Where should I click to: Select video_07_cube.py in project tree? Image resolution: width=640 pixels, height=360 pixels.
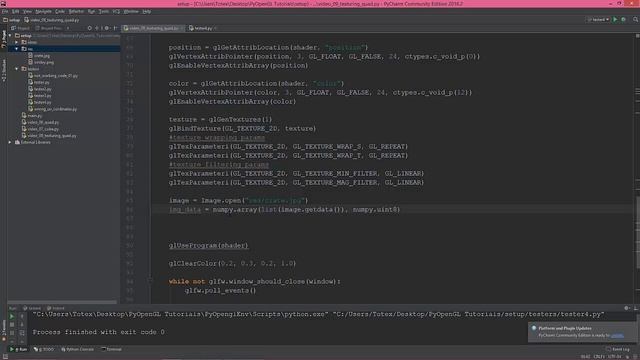point(40,129)
